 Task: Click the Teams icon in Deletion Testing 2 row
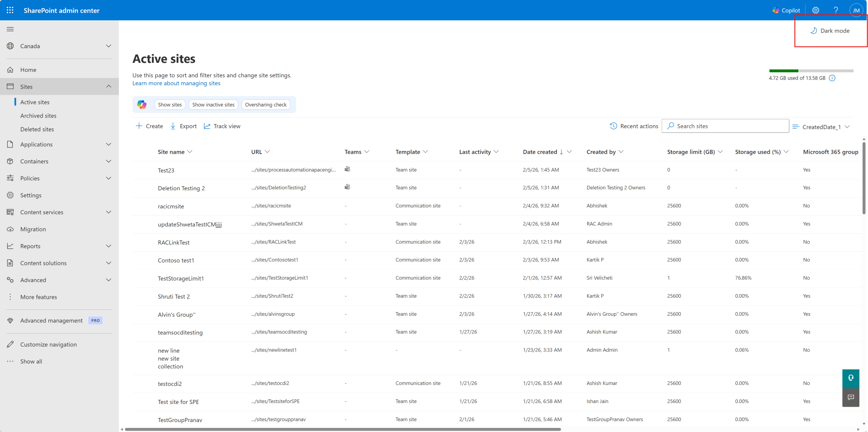point(347,187)
